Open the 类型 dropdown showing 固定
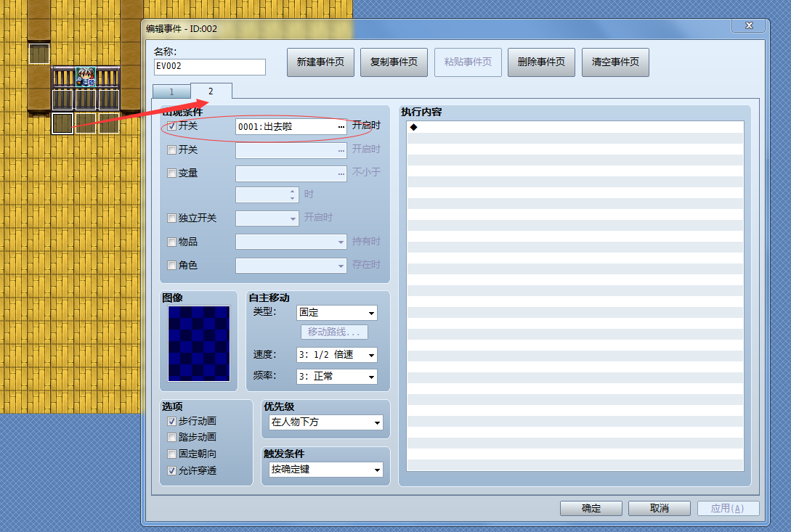Image resolution: width=791 pixels, height=532 pixels. 336,313
